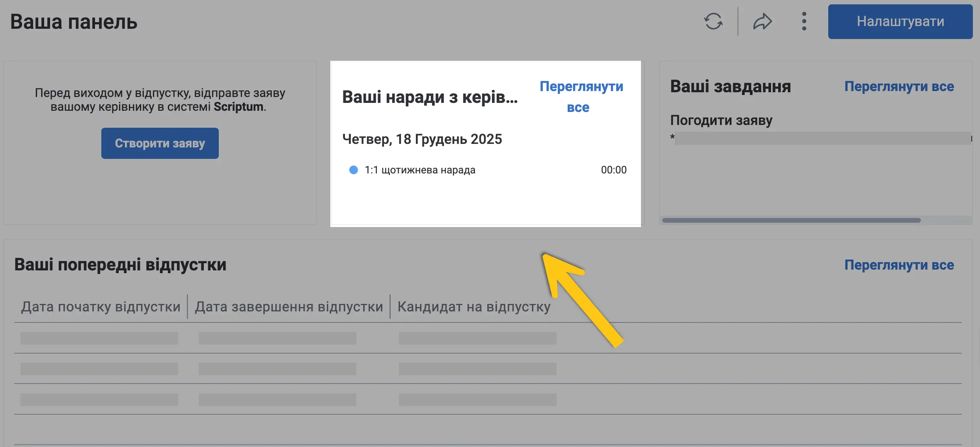Click the share arrow icon

[x=762, y=22]
